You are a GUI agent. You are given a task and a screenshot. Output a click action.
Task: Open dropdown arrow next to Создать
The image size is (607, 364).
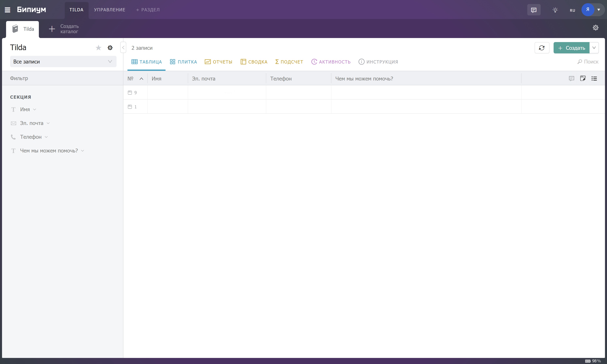(x=594, y=48)
